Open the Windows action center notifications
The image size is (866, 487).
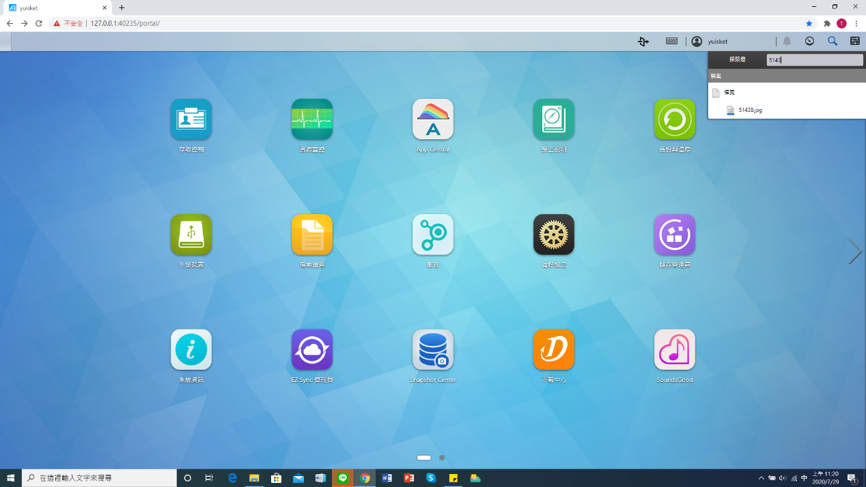point(853,478)
